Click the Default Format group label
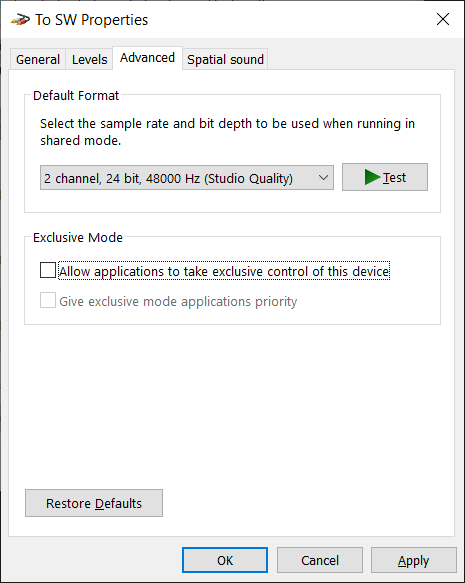The width and height of the screenshot is (465, 583). tap(76, 96)
